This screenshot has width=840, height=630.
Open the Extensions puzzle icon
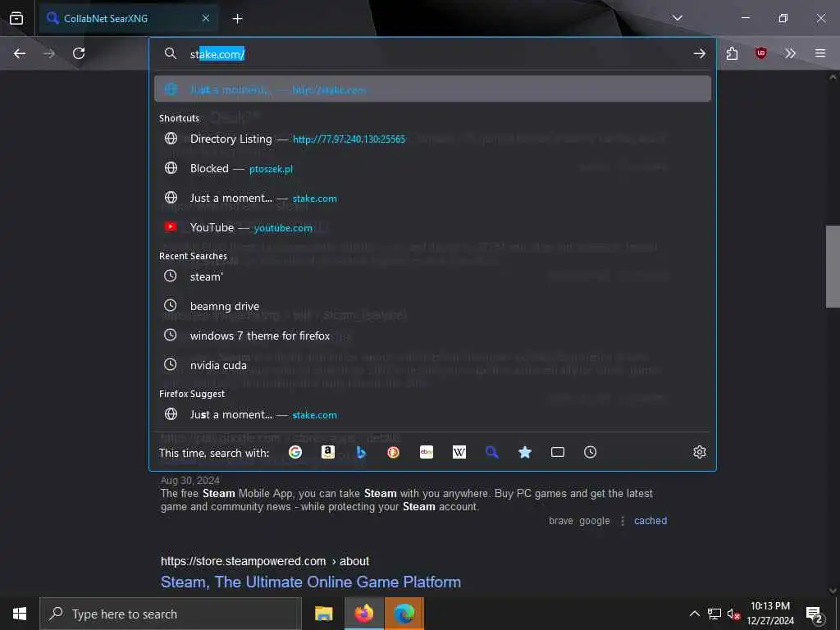(x=732, y=53)
